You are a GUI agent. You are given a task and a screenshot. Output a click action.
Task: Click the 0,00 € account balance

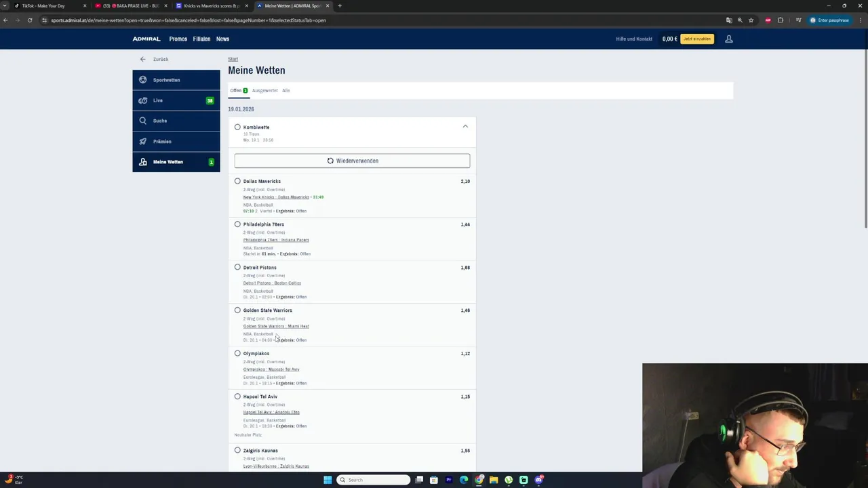(x=670, y=39)
